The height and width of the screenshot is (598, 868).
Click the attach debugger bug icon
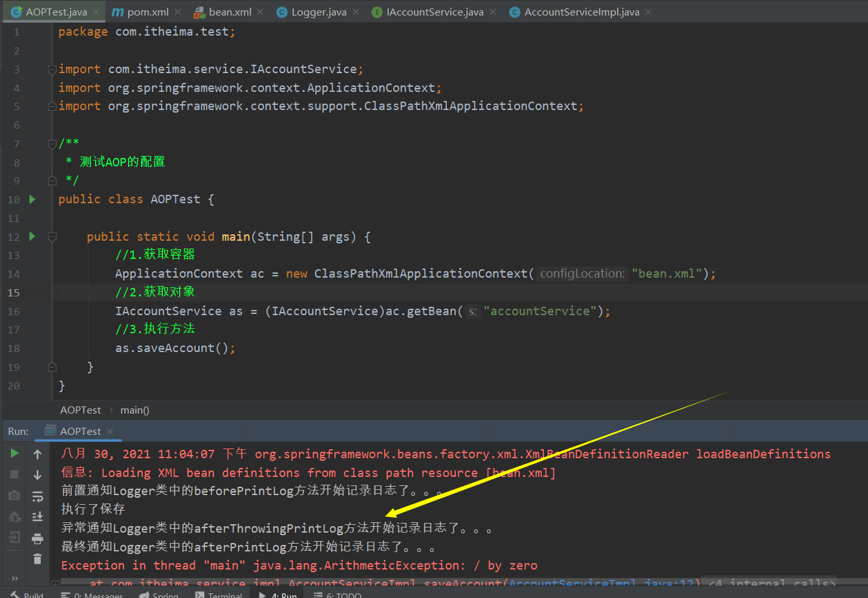point(14,516)
